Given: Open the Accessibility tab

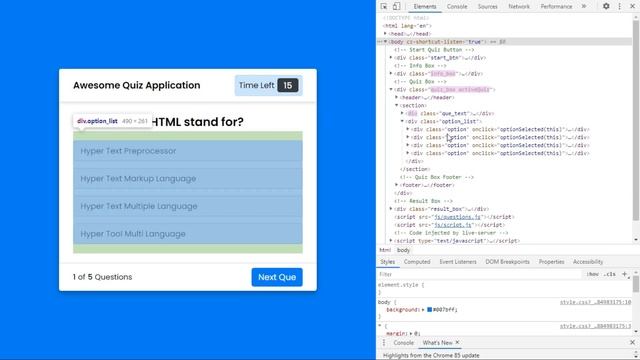Looking at the screenshot, I should click(x=588, y=262).
